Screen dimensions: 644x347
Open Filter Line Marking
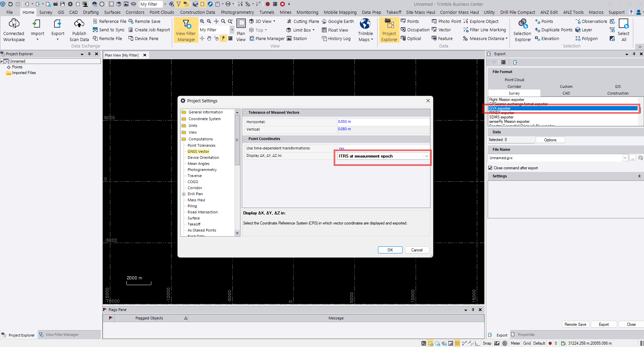[484, 30]
